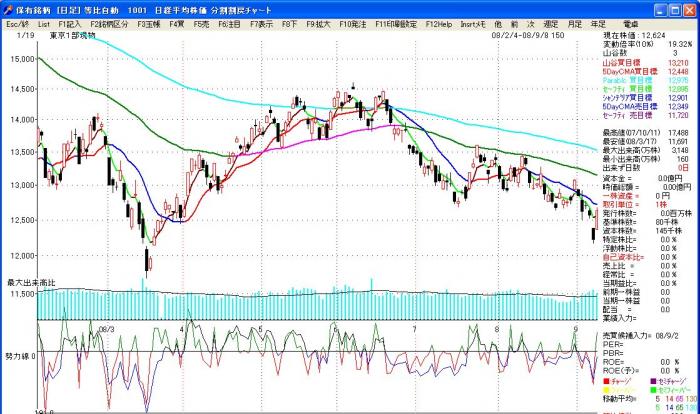The image size is (700, 414).
Task: Minimize the chart window
Action: 661,10
